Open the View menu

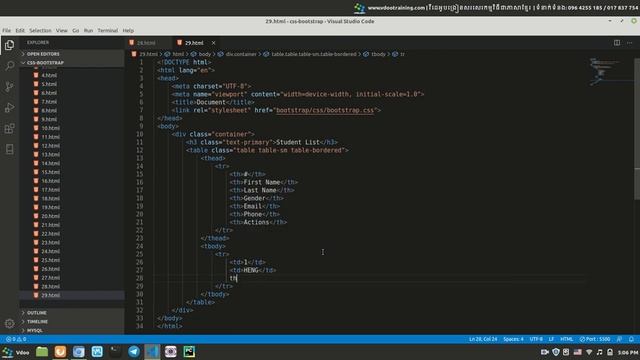(62, 31)
